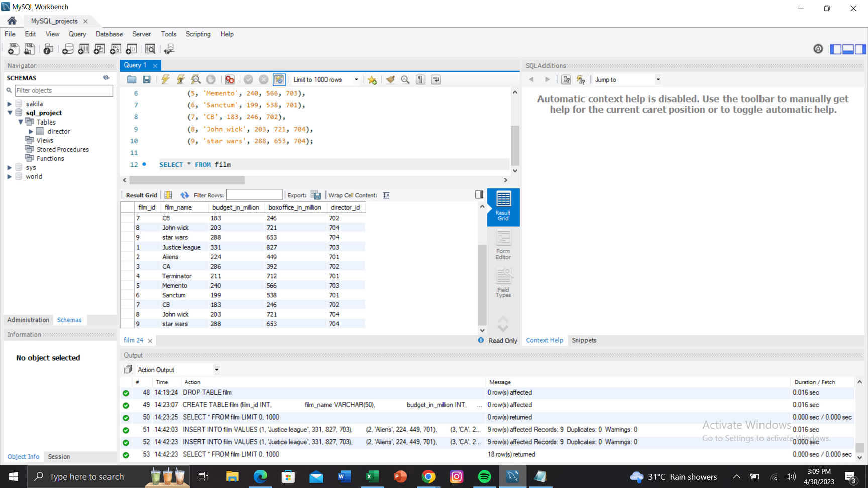Collapse the Tables node
The width and height of the screenshot is (868, 488).
coord(21,122)
